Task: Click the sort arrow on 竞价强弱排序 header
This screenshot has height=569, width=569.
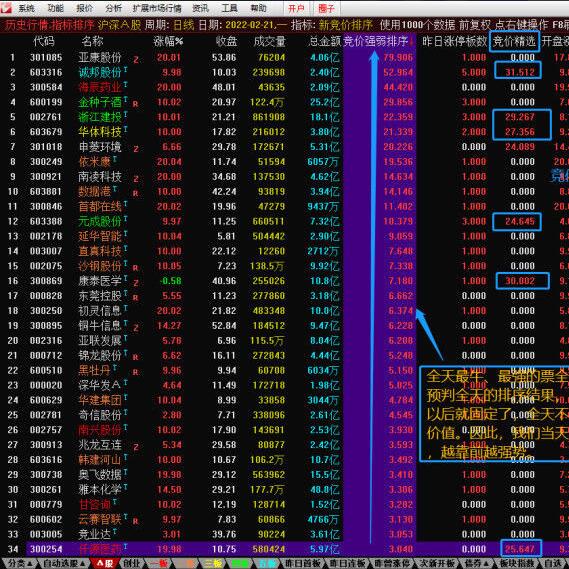Action: tap(412, 41)
